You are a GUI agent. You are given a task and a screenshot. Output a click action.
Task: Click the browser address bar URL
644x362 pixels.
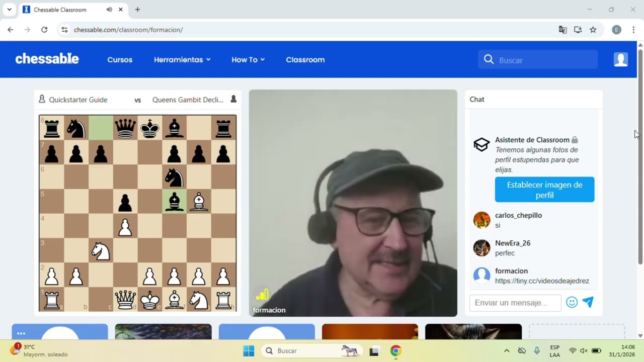[x=128, y=30]
